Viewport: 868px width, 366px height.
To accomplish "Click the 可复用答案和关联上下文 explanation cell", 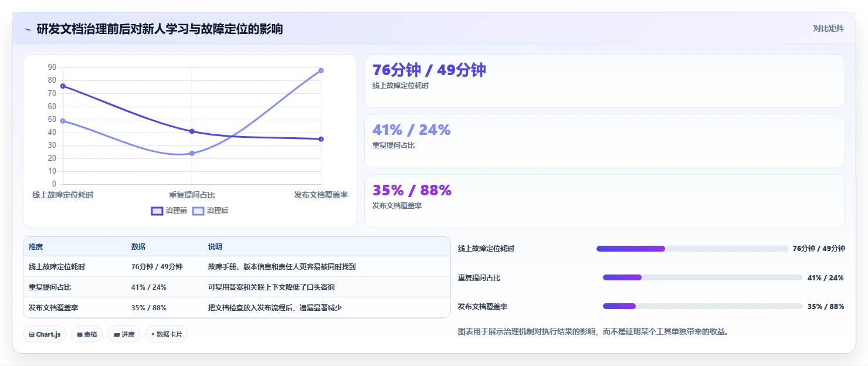I will coord(272,287).
